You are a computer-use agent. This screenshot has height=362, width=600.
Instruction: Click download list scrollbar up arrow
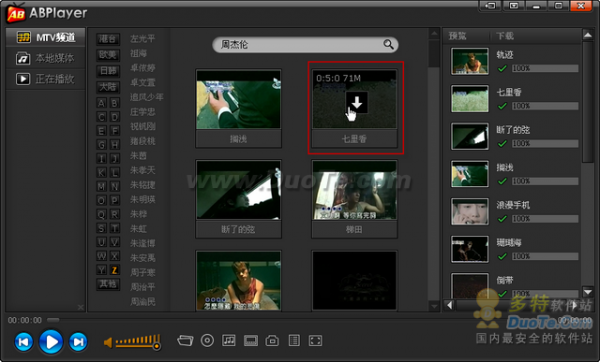[x=588, y=35]
